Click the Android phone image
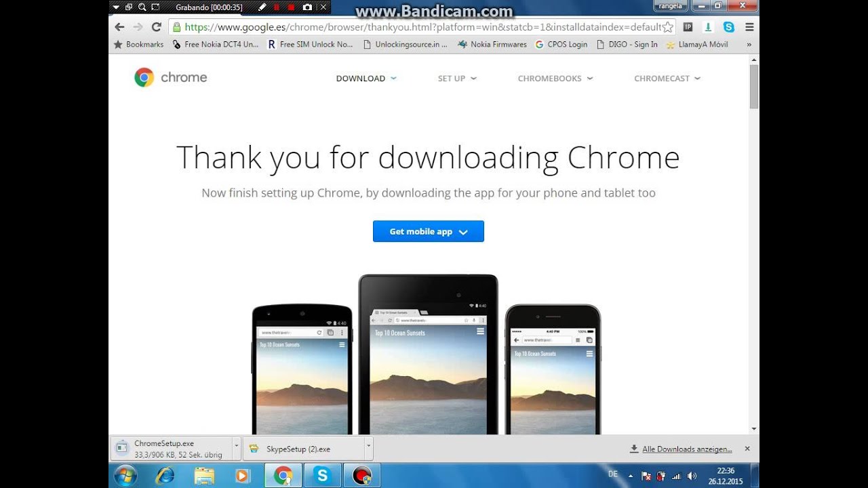This screenshot has width=868, height=488. (302, 369)
